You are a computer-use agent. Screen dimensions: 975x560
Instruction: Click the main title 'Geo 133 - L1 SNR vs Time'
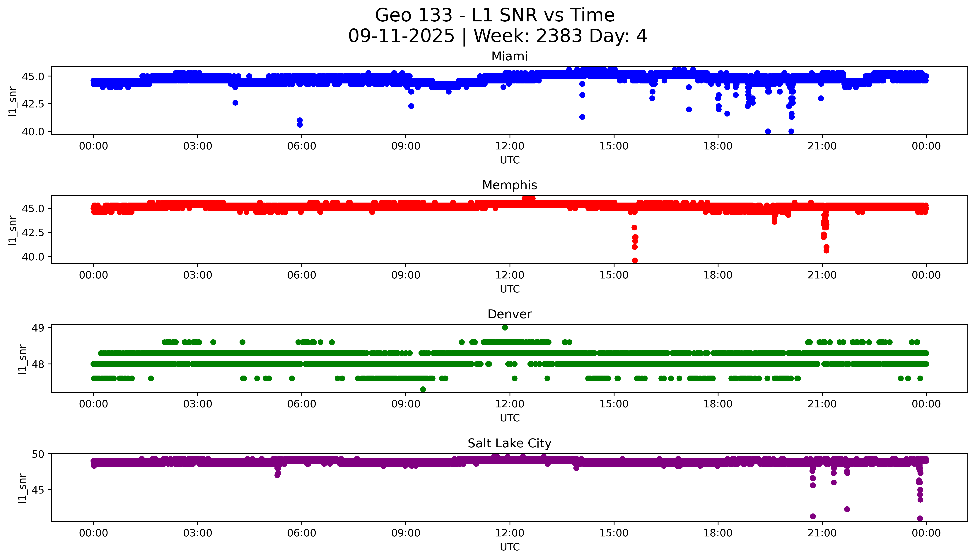(495, 15)
